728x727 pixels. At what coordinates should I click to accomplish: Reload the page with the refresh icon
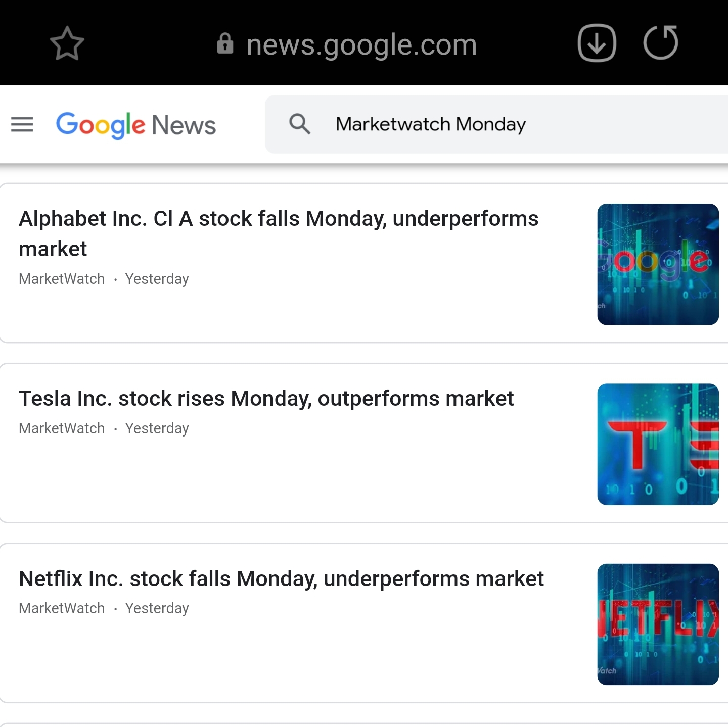(x=660, y=43)
